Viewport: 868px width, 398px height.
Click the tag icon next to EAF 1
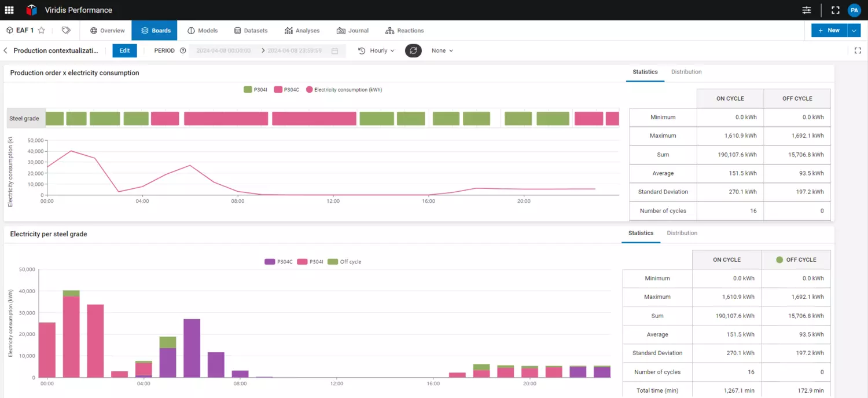pyautogui.click(x=66, y=31)
